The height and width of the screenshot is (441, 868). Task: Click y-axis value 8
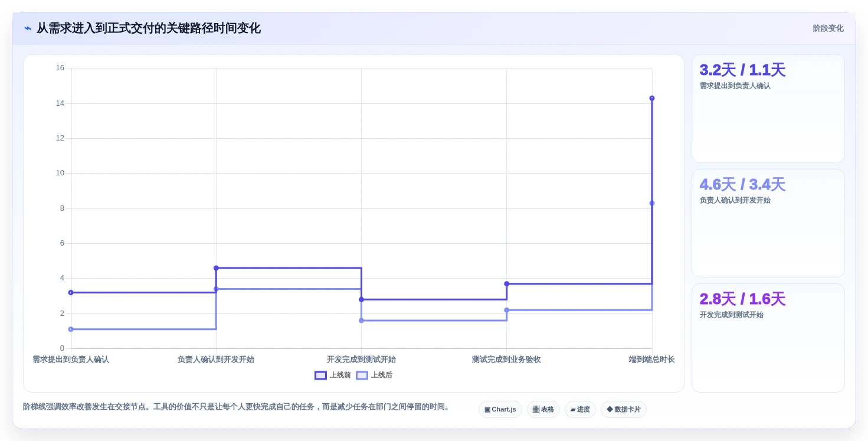click(x=62, y=208)
